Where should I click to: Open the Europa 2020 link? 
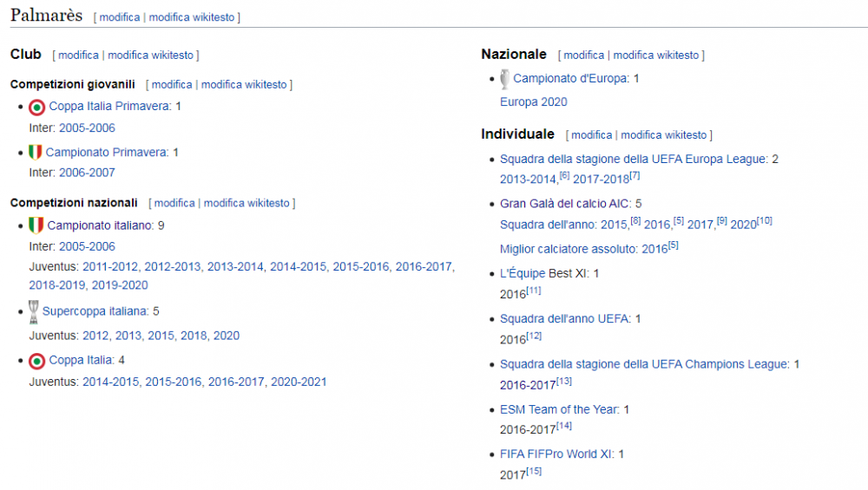[534, 101]
